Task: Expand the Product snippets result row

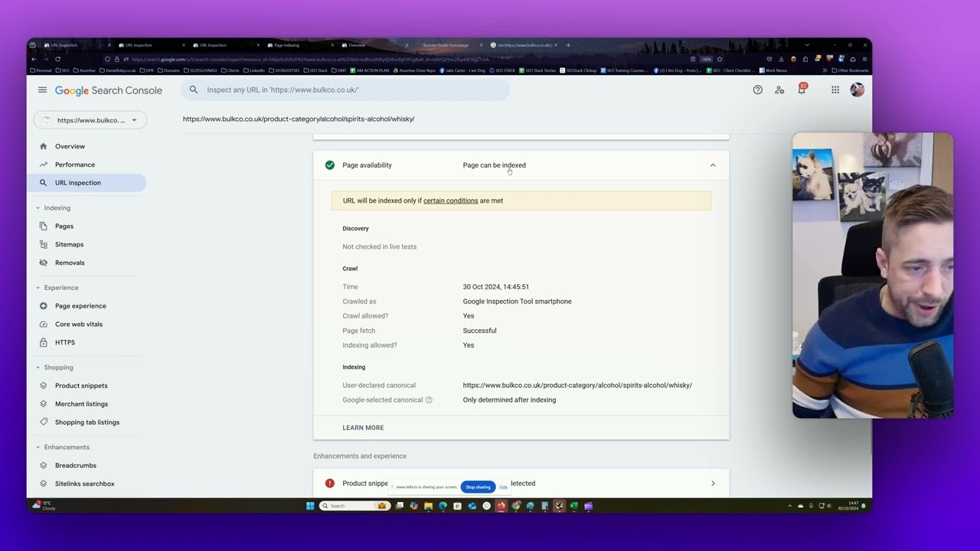Action: [x=713, y=483]
